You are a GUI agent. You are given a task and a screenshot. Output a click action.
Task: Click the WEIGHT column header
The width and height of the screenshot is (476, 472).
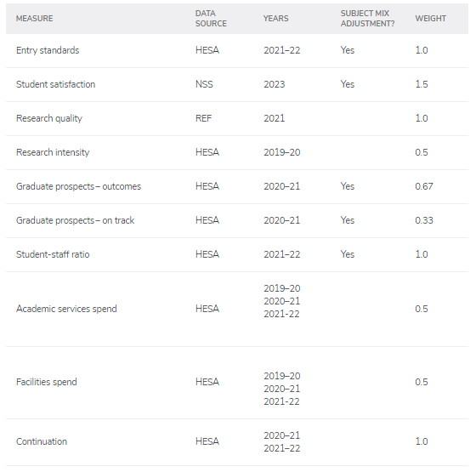(430, 19)
